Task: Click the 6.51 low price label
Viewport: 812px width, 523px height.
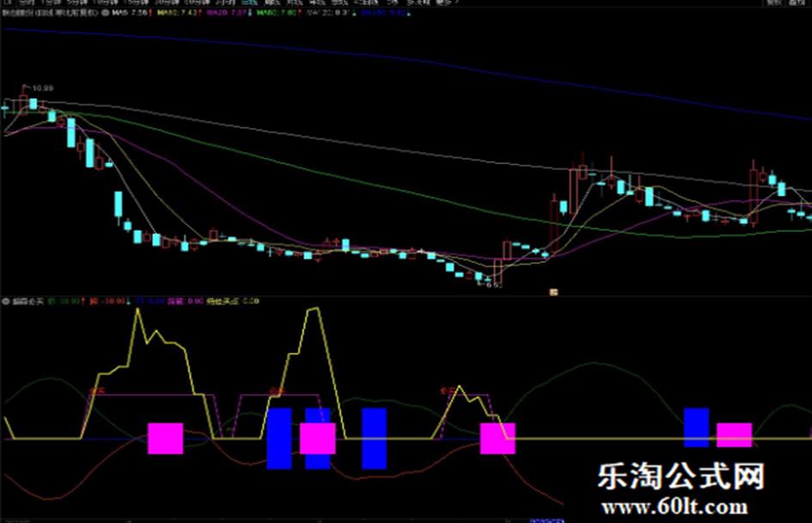Action: [x=494, y=285]
